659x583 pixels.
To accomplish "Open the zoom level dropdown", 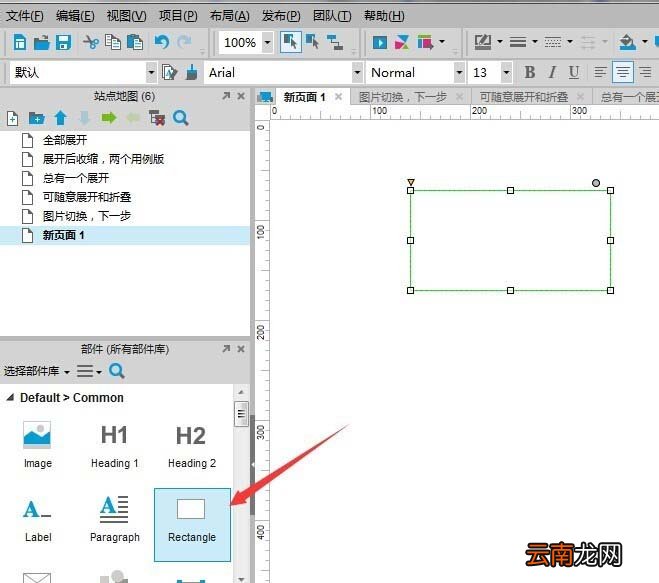I will pos(267,42).
